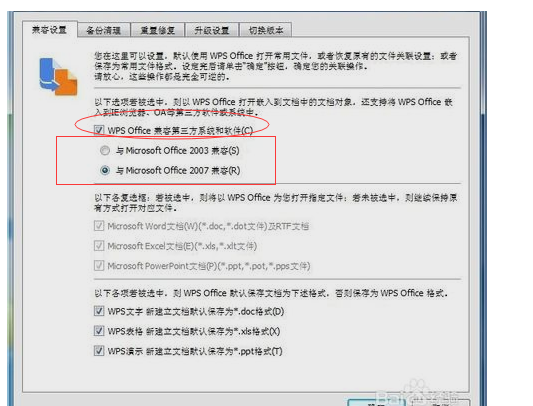Open the 重置修复 tab
The width and height of the screenshot is (533, 406).
pyautogui.click(x=158, y=30)
